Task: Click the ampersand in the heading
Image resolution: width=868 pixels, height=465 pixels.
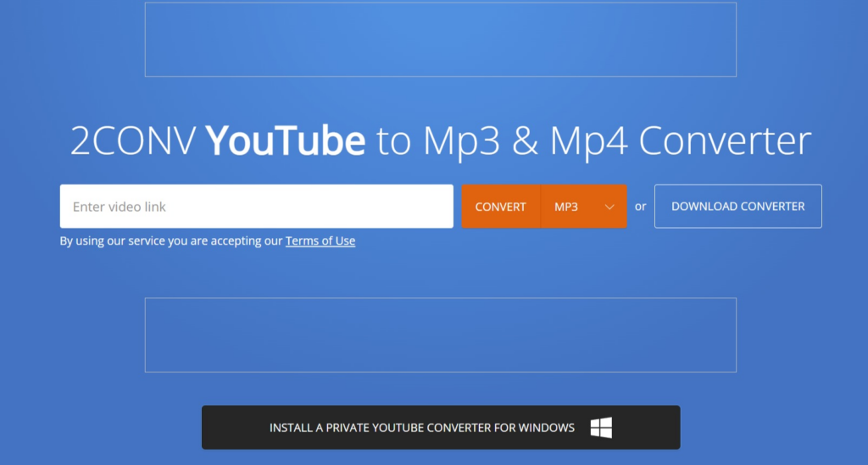Action: tap(526, 141)
